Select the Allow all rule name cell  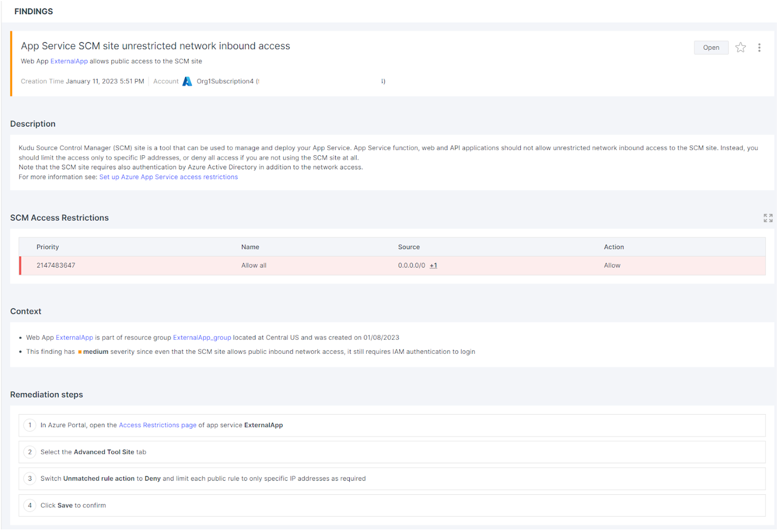254,266
